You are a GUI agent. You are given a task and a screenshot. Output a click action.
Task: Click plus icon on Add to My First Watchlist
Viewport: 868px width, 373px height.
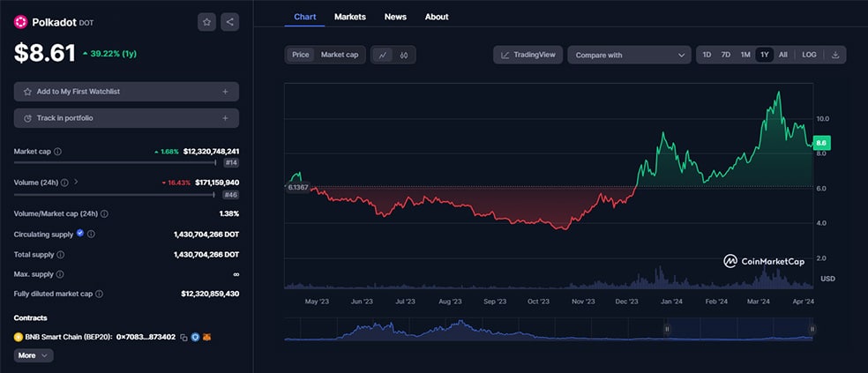pyautogui.click(x=225, y=92)
